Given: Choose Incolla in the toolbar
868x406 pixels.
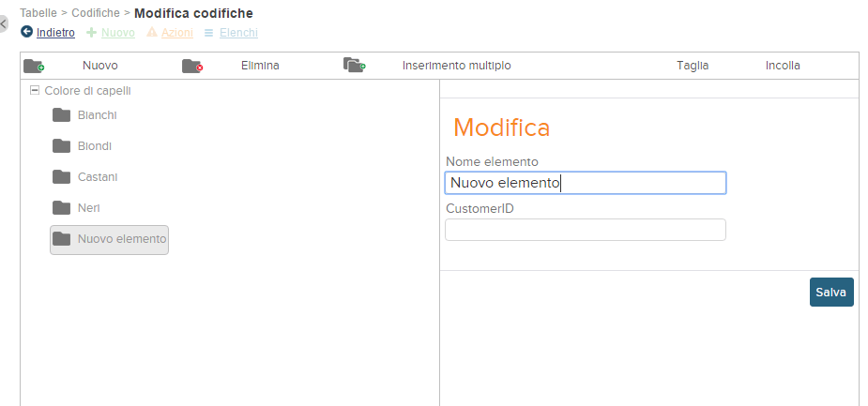Looking at the screenshot, I should (783, 66).
